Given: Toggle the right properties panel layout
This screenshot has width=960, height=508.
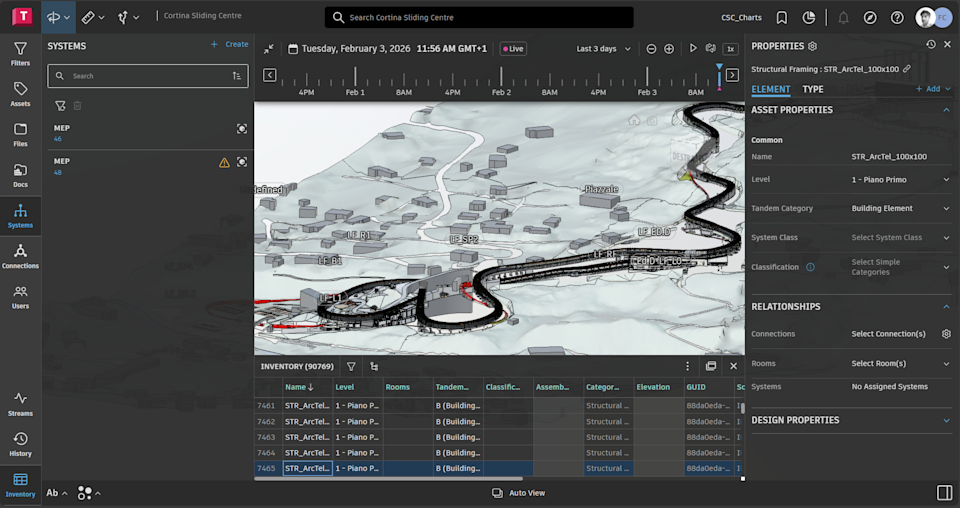Looking at the screenshot, I should click(944, 493).
